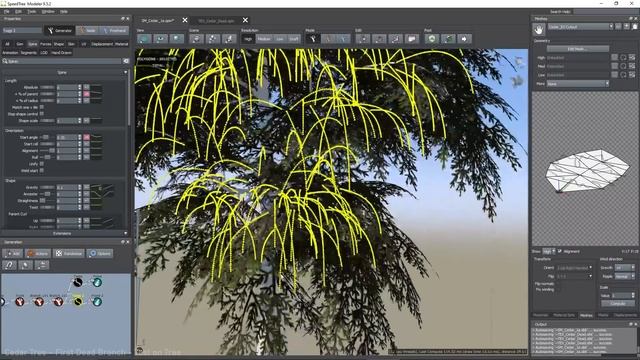Click the third View toolbar icon
640x360 pixels.
point(177,39)
